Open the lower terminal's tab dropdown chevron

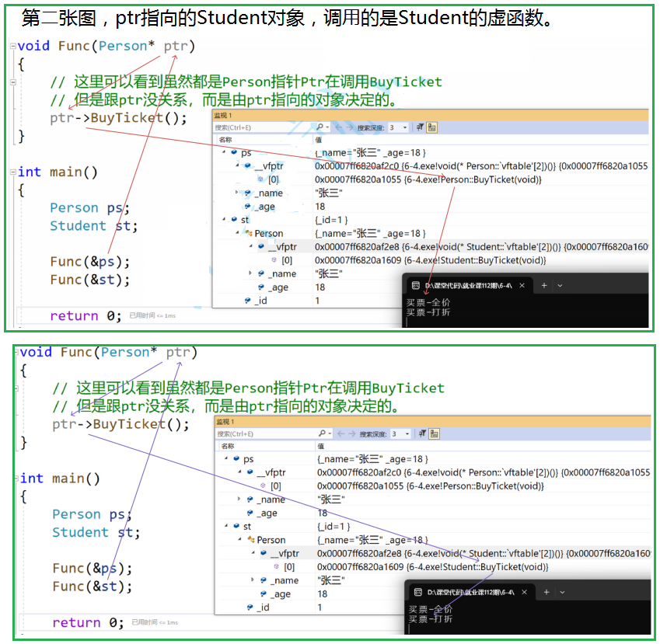pyautogui.click(x=562, y=592)
